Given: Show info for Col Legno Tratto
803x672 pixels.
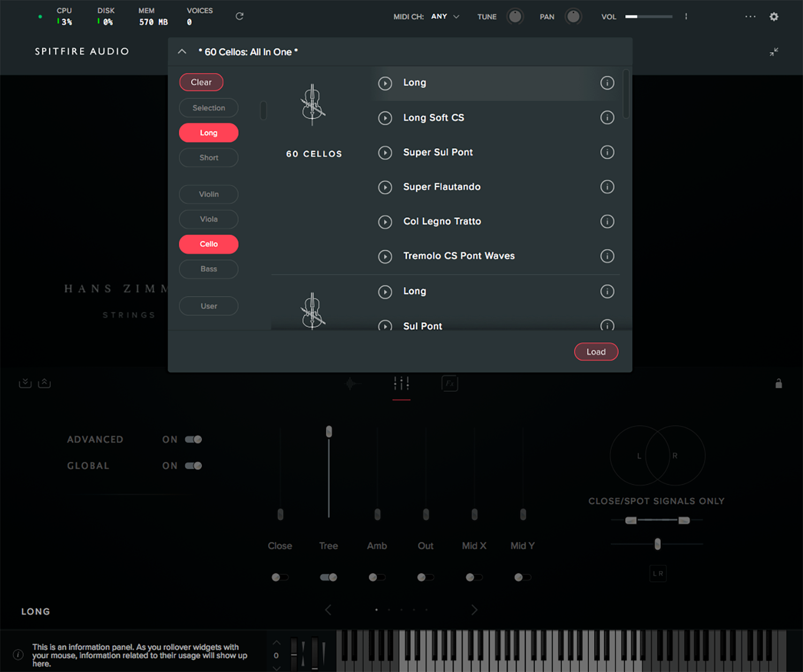Looking at the screenshot, I should coord(607,222).
